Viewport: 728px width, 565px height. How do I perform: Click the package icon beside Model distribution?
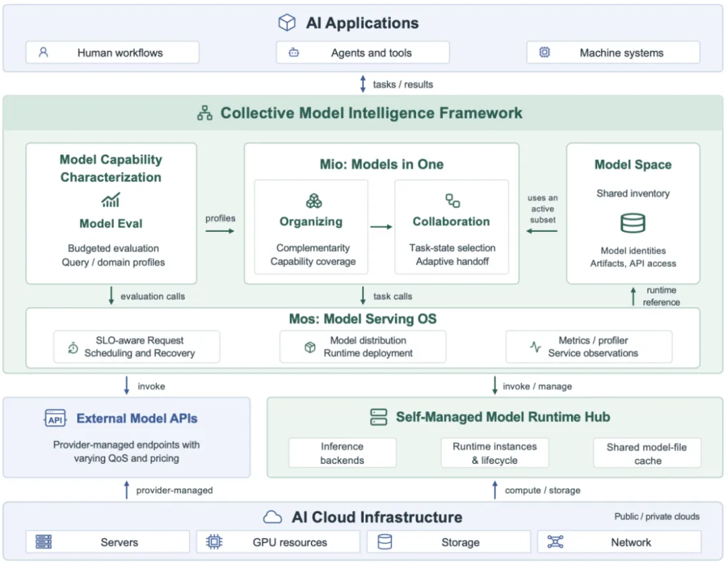(309, 347)
